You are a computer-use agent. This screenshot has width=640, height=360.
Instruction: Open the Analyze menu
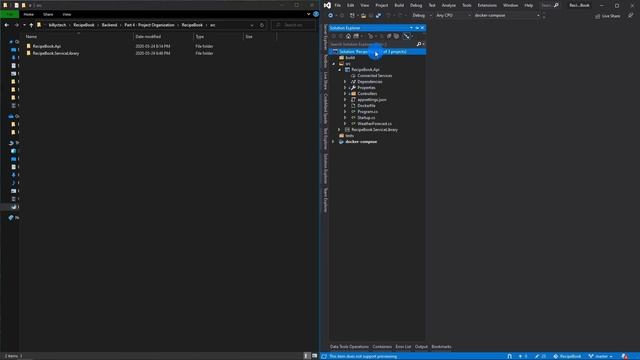[449, 5]
